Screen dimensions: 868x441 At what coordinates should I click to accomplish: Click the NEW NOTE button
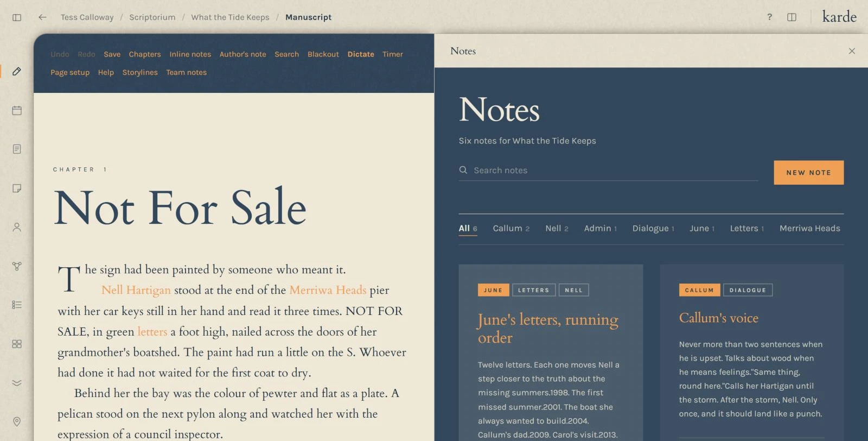809,173
